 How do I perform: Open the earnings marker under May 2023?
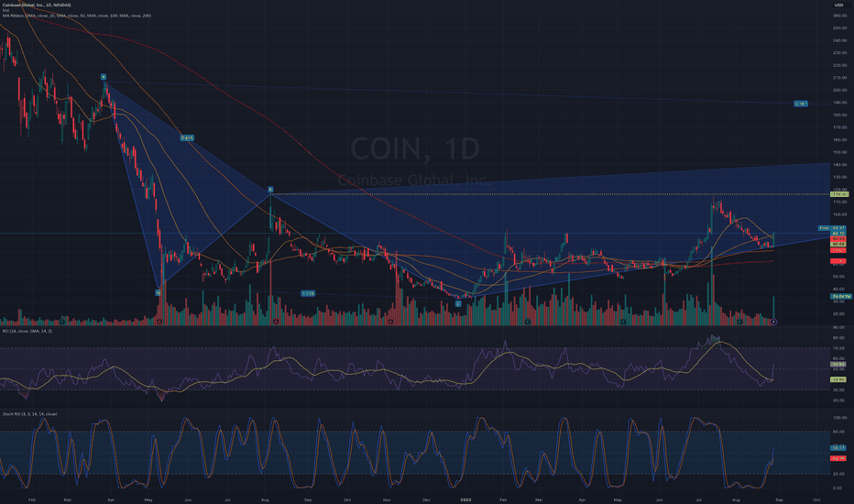(624, 322)
